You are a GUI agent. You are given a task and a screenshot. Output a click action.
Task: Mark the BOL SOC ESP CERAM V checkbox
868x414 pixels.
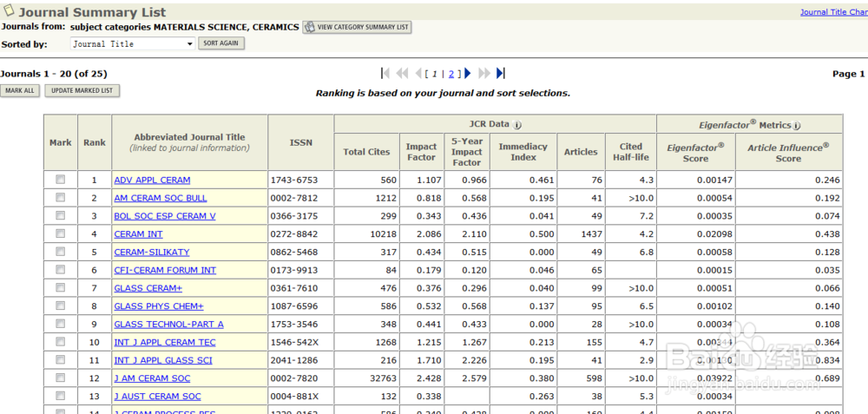(x=61, y=215)
